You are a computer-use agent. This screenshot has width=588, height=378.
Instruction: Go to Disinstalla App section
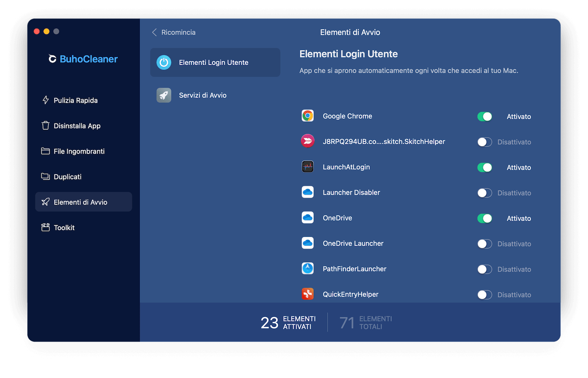pos(83,126)
